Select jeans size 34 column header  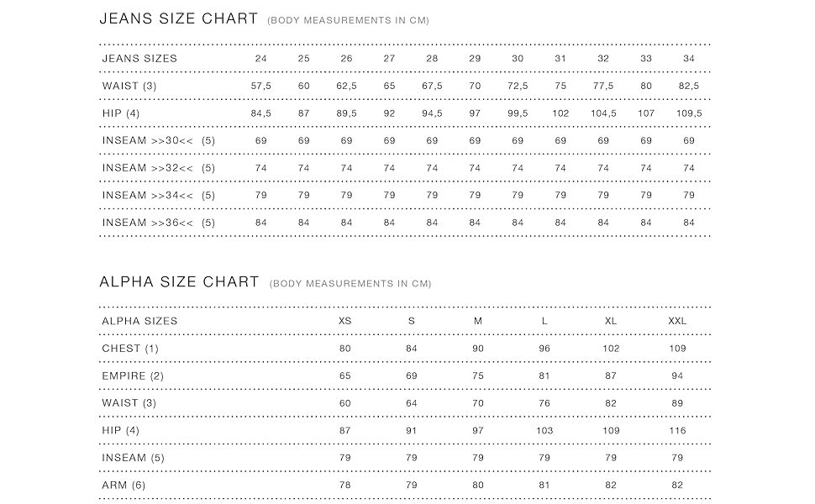[689, 59]
